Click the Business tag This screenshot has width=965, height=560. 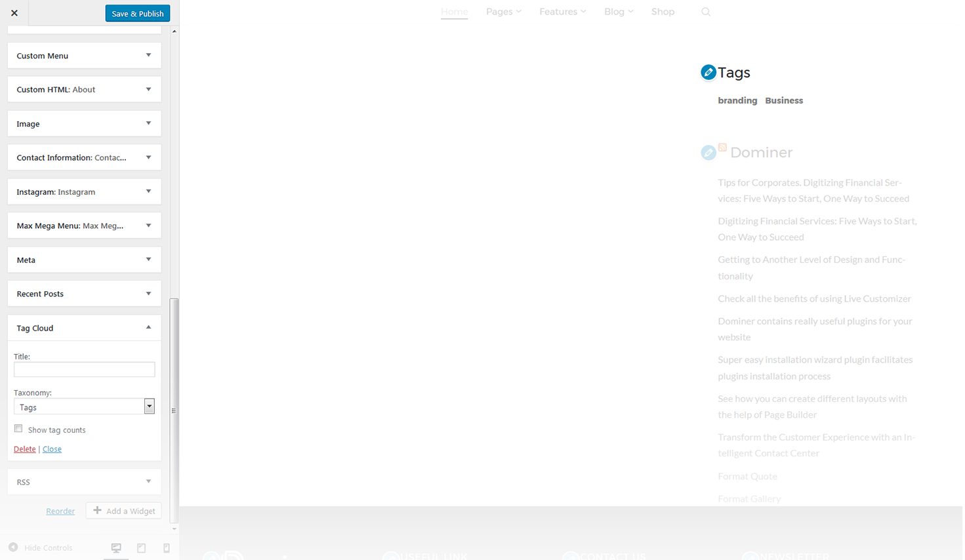[x=784, y=100]
